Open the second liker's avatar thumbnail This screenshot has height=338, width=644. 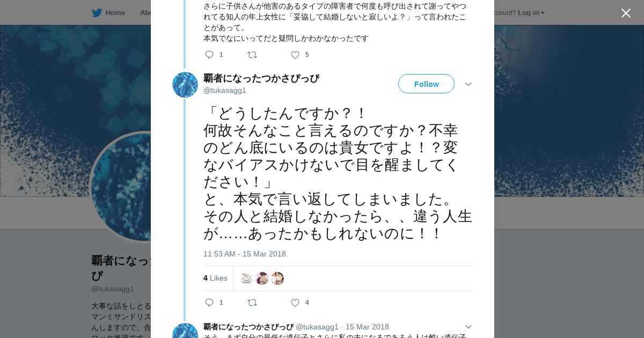(262, 278)
